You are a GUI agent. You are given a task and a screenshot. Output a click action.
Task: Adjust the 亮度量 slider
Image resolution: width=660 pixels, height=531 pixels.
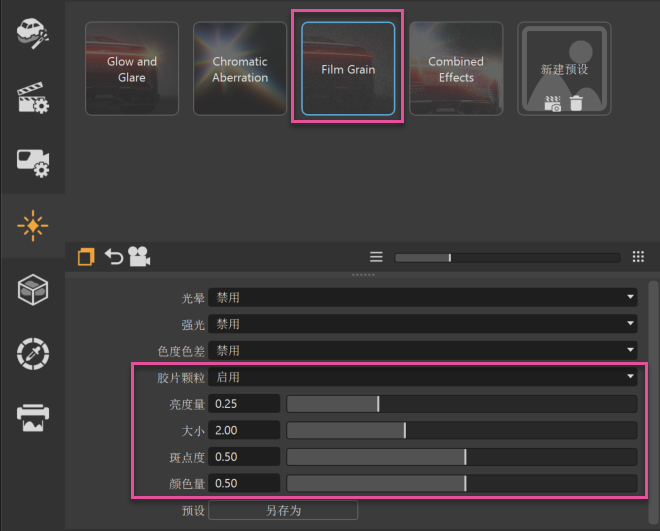click(462, 404)
